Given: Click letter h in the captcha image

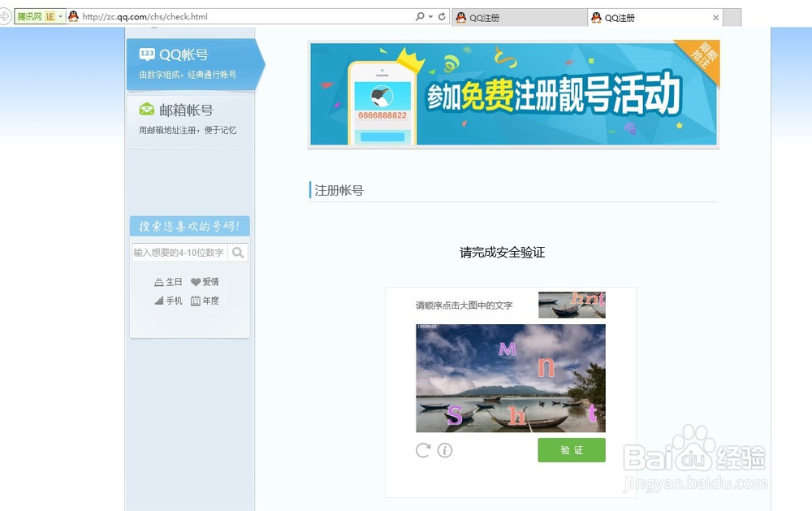Looking at the screenshot, I should click(516, 416).
